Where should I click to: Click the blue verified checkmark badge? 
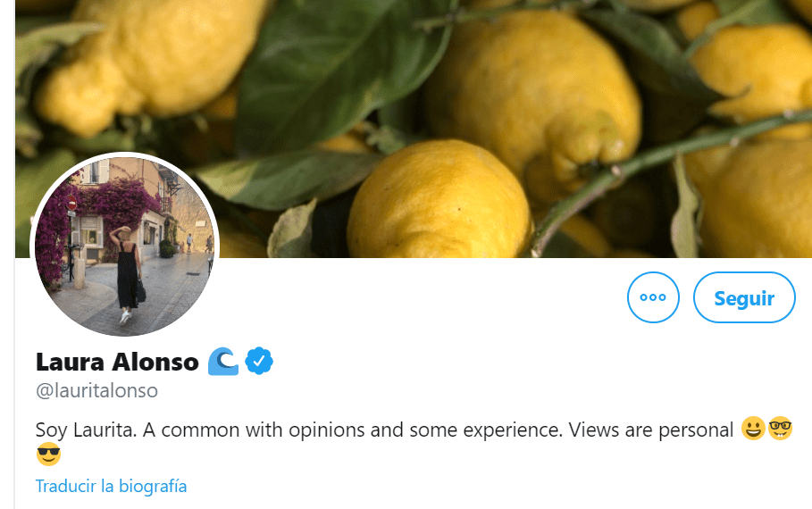(259, 361)
